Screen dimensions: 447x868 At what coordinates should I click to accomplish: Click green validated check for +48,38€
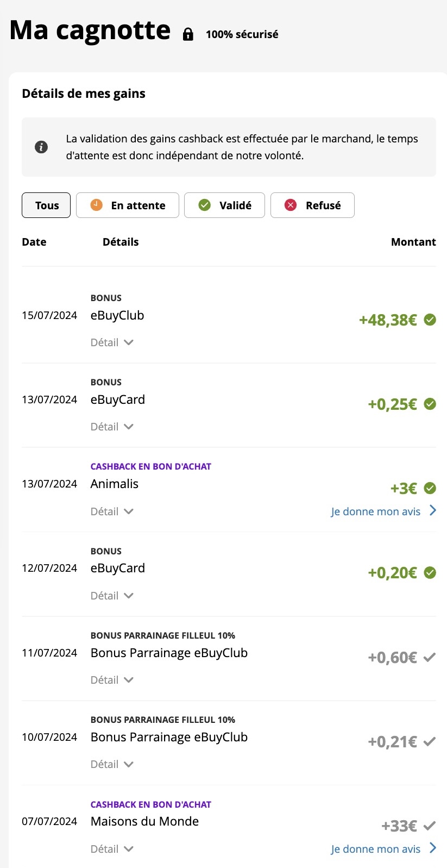[430, 320]
